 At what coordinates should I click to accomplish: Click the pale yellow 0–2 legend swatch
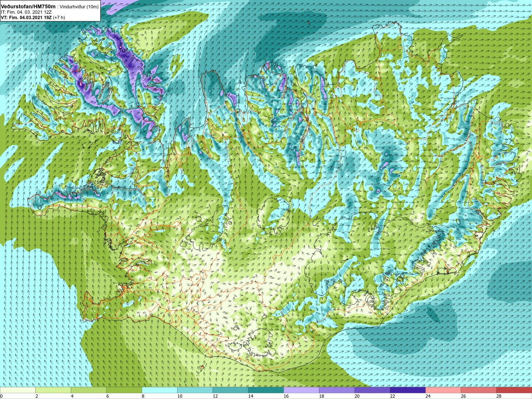coord(18,390)
